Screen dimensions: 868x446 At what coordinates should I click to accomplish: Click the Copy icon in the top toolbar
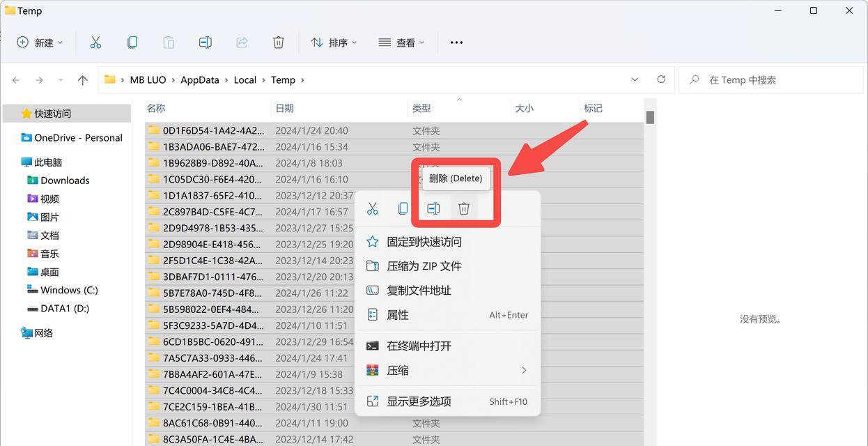tap(132, 43)
